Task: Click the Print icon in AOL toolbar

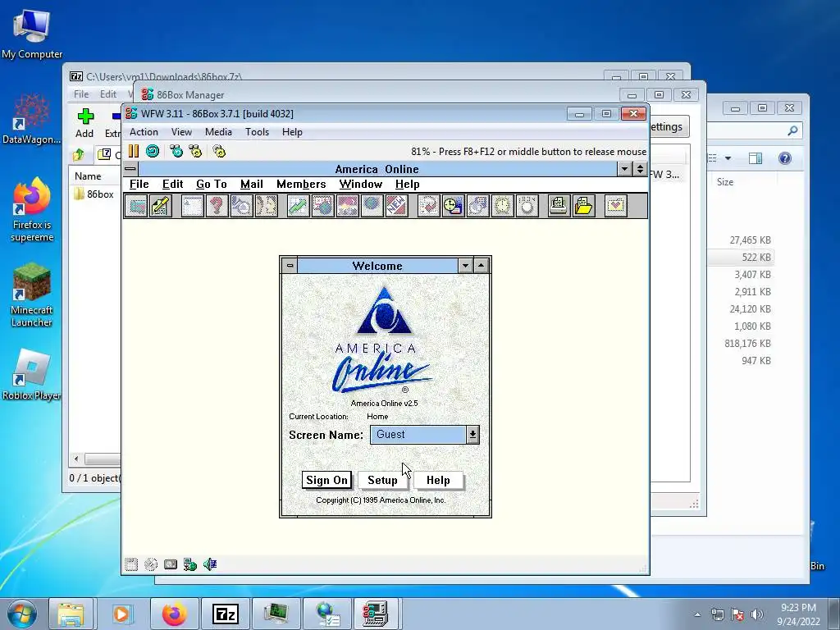Action: 559,206
